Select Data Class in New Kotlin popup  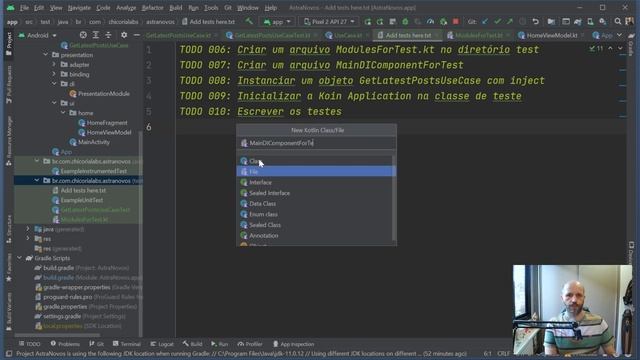click(316, 203)
